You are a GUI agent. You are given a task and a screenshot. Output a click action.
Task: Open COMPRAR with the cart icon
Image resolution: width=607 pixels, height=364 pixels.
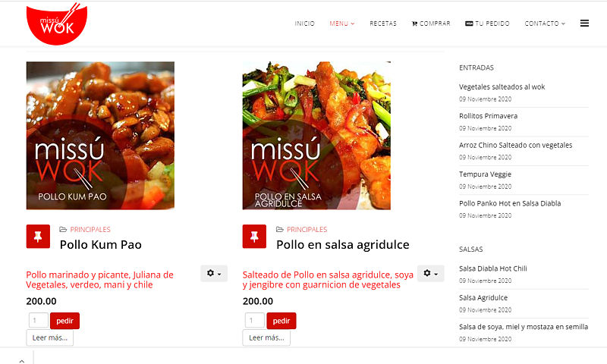coord(431,24)
